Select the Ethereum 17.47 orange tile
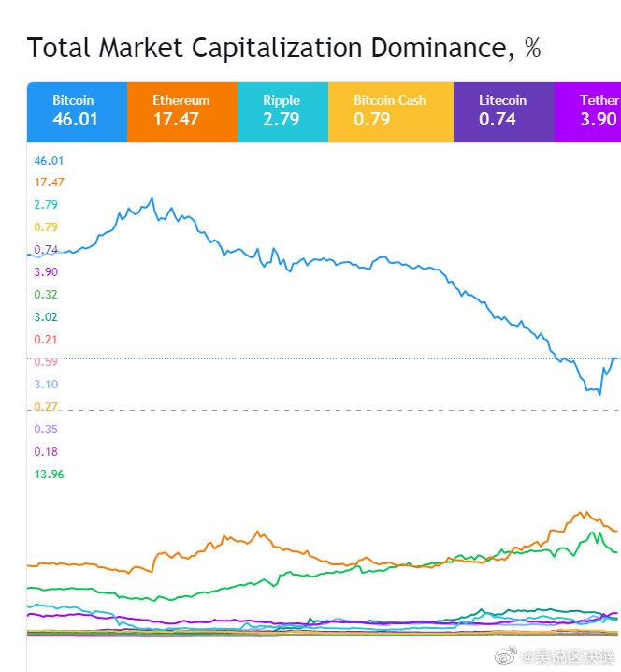The height and width of the screenshot is (672, 621). coord(182,112)
